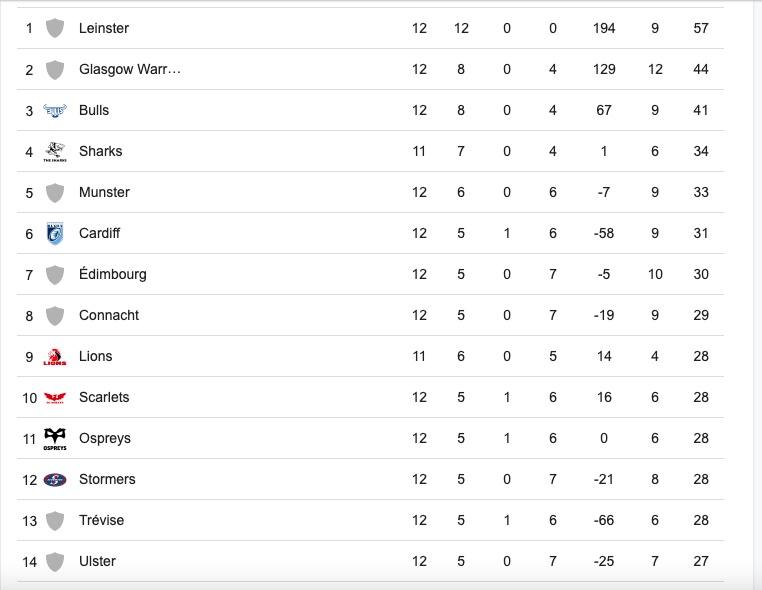Click Leinster's 57 points total
Screen dimensions: 762x590
701,28
